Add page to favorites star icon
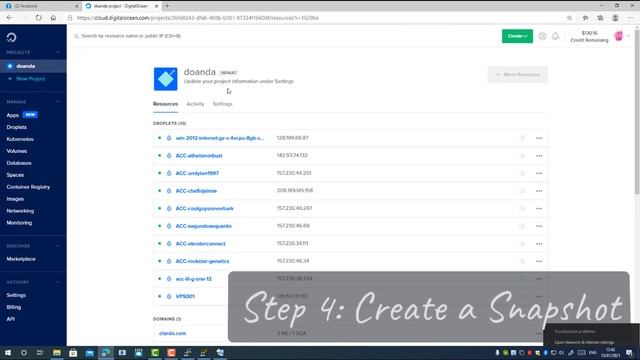 [x=569, y=18]
